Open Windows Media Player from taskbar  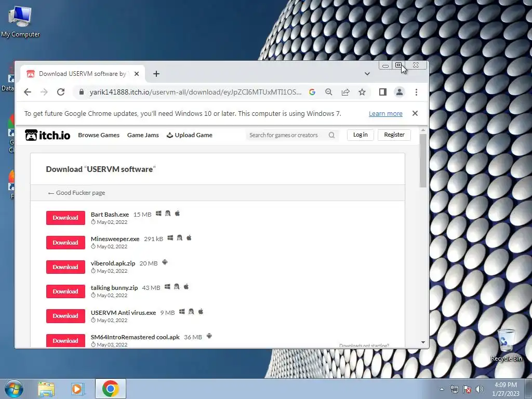coord(77,389)
